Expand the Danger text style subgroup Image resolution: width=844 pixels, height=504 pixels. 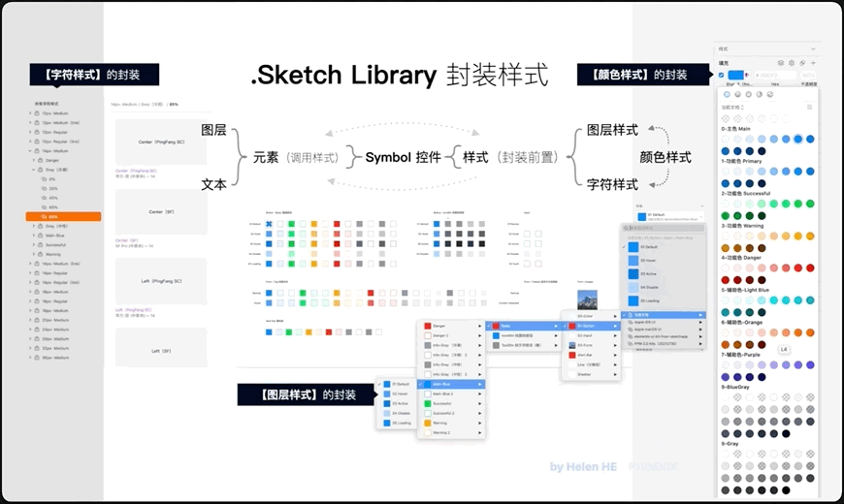pos(33,160)
